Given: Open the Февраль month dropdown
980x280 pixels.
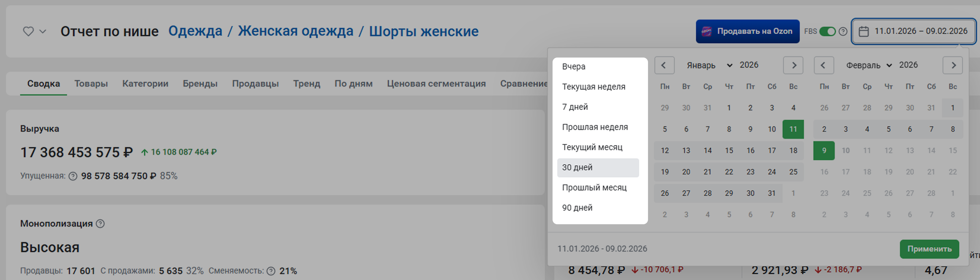Looking at the screenshot, I should (869, 65).
